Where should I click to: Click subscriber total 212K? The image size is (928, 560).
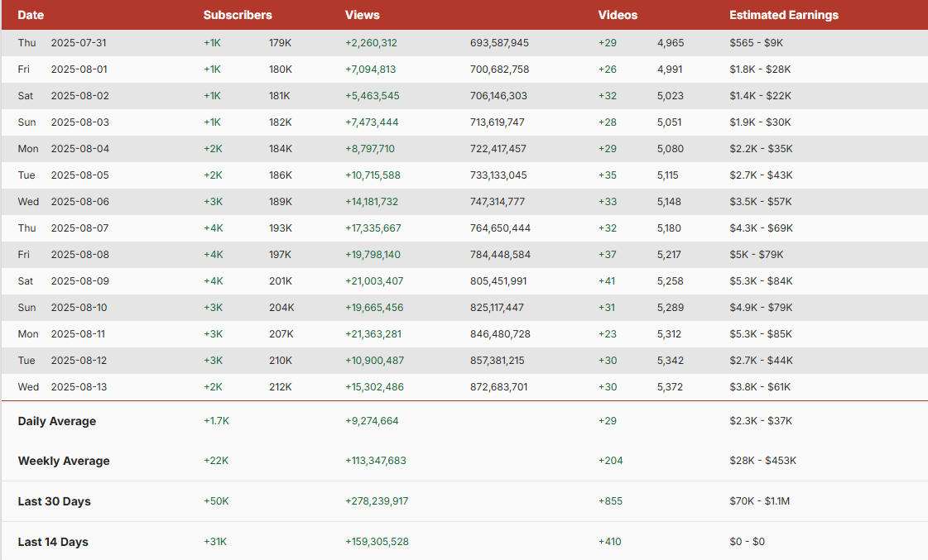point(281,387)
